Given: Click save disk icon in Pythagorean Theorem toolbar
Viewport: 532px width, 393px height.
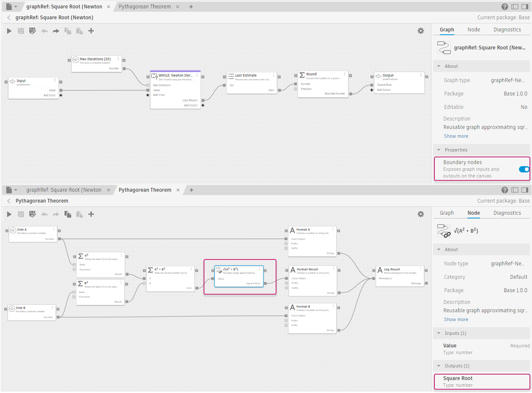Looking at the screenshot, I should point(21,214).
